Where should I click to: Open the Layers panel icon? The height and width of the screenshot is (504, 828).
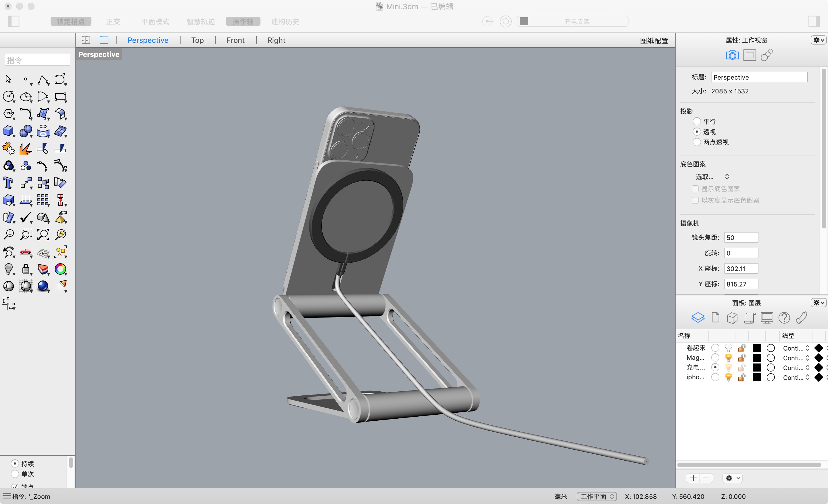point(698,317)
